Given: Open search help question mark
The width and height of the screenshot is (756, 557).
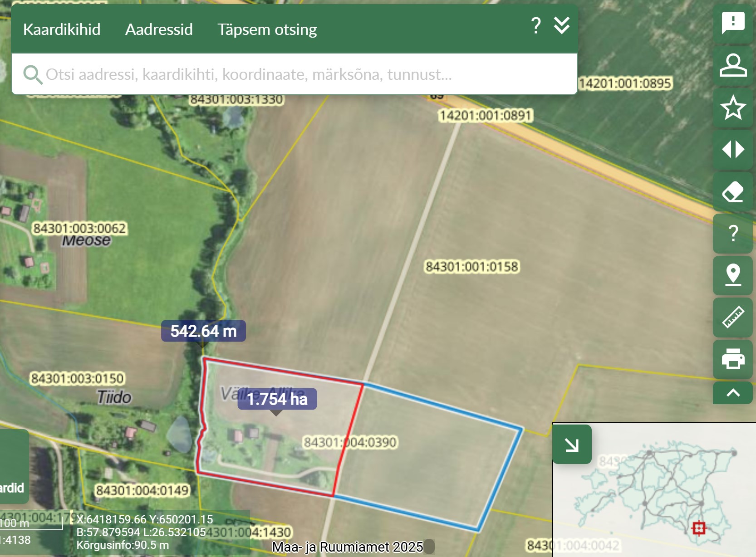Looking at the screenshot, I should point(536,25).
